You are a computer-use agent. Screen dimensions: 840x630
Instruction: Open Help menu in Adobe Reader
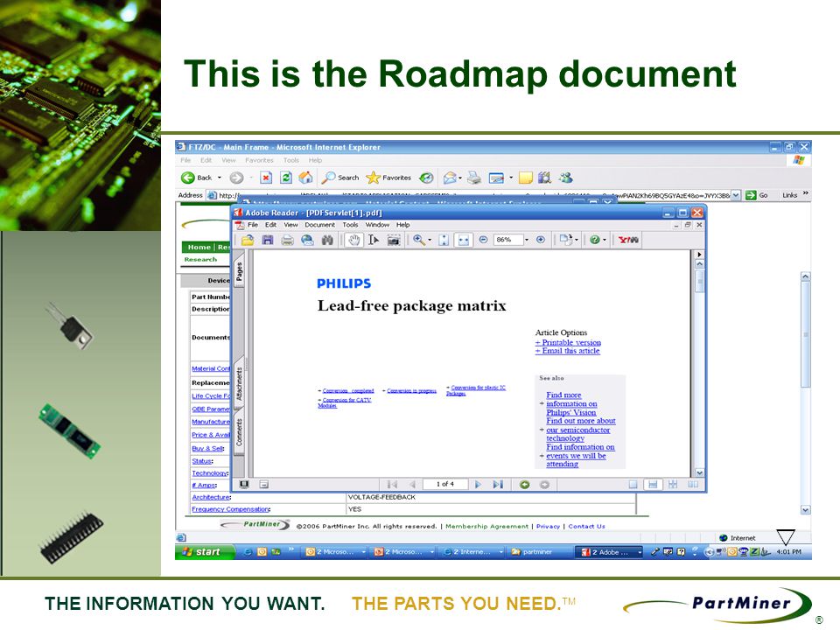pos(402,225)
